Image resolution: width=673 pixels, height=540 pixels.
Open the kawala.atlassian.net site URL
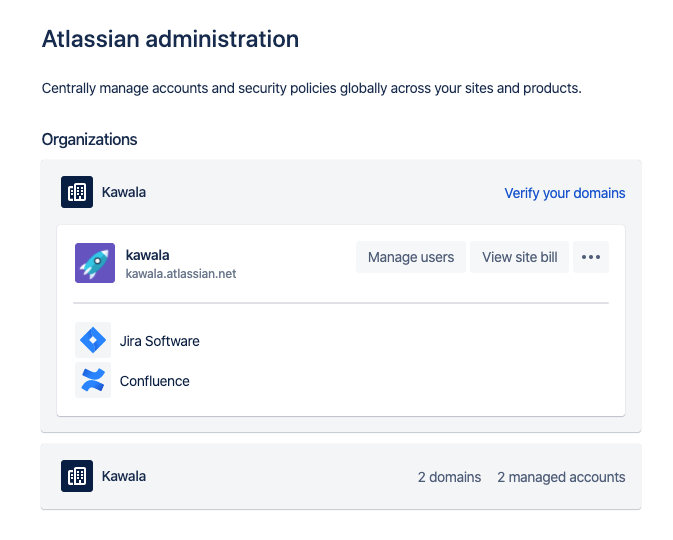pos(181,273)
